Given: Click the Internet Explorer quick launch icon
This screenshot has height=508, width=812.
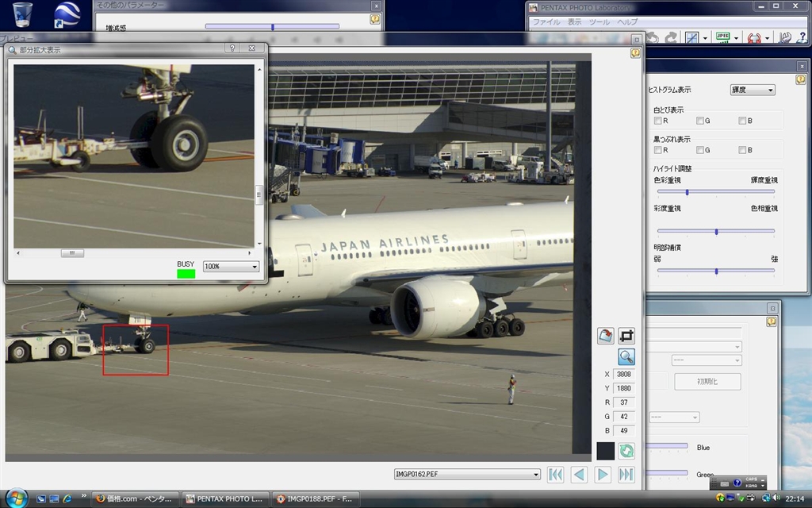Looking at the screenshot, I should click(x=67, y=498).
